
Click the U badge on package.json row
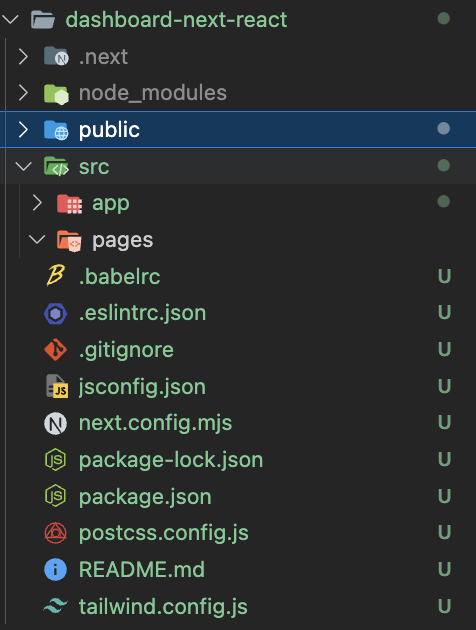pos(444,496)
